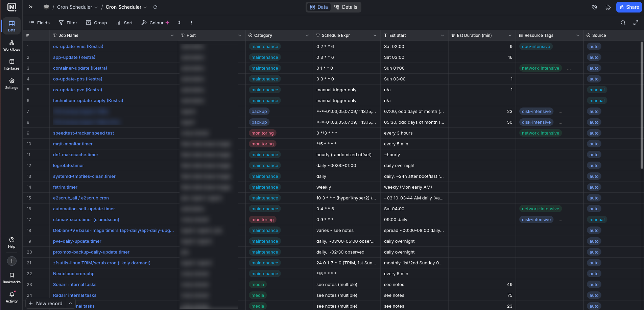Viewport: 644px width, 310px height.
Task: Click the round plus button in sidebar
Action: (x=12, y=261)
